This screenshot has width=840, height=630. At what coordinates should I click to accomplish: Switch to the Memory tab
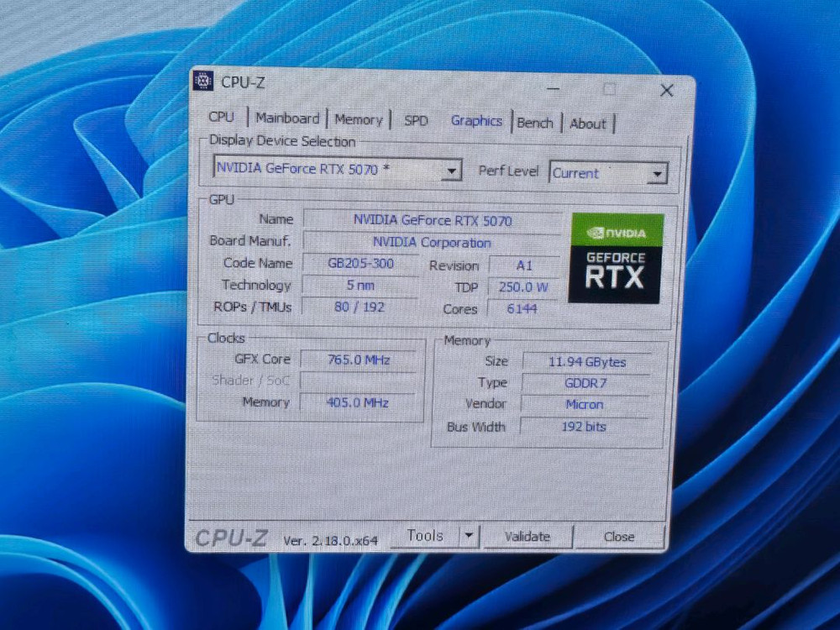point(359,119)
